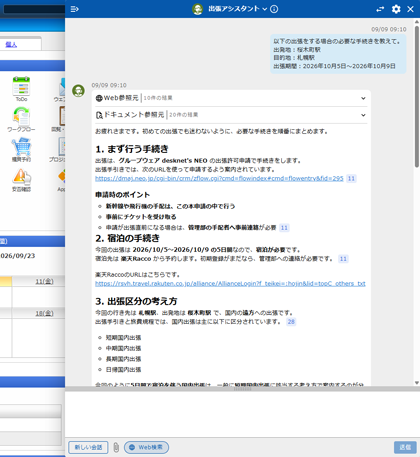Viewport: 420px width, 457px height.
Task: Click the scrollbar up arrow
Action: click(x=417, y=22)
